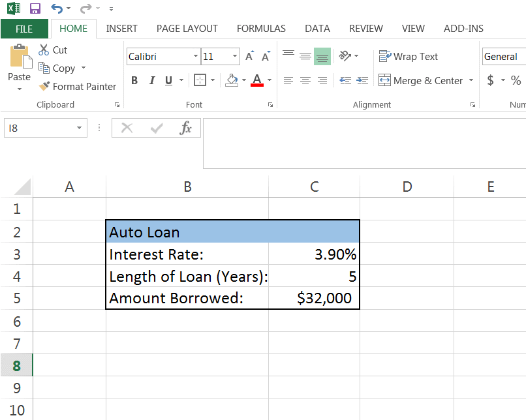Screen dimensions: 526x420
Task: Decrease indent icon
Action: 345,80
